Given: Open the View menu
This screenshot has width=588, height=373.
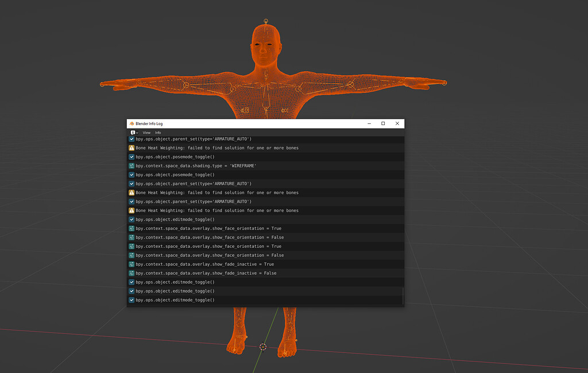Looking at the screenshot, I should click(x=146, y=132).
